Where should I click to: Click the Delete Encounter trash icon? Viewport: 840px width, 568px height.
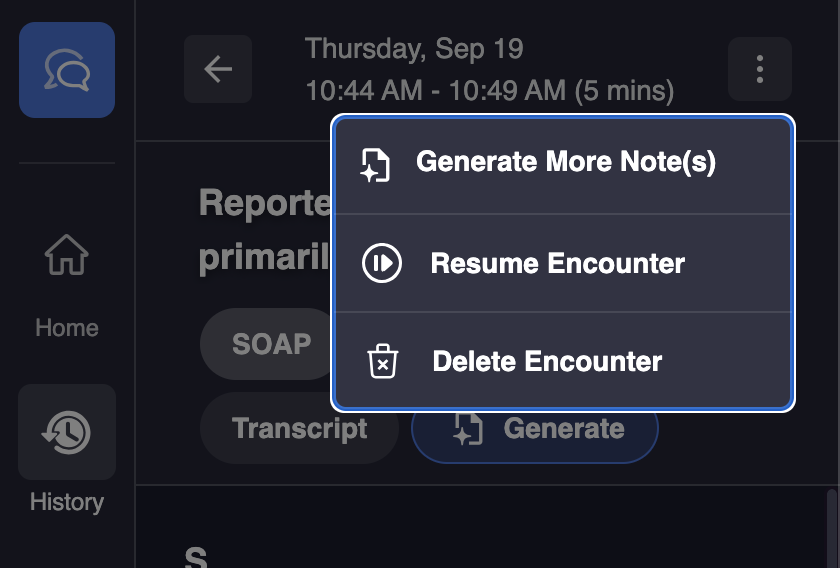click(382, 361)
